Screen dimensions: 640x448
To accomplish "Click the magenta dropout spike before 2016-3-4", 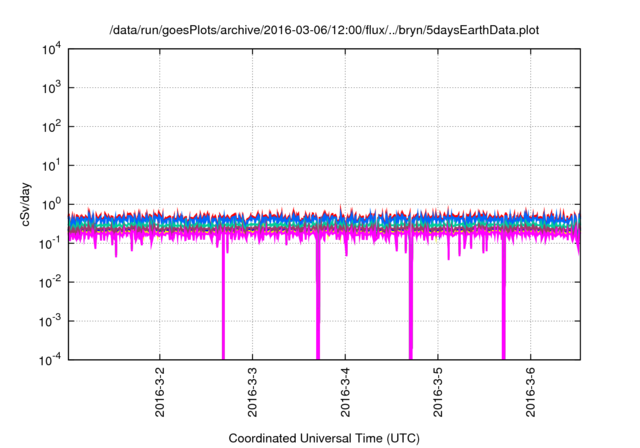I will click(x=318, y=302).
